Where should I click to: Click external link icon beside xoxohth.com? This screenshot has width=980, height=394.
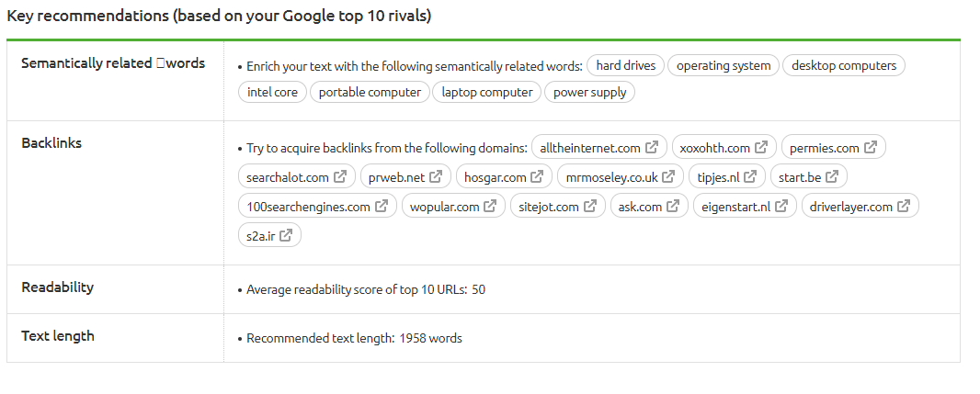[x=760, y=147]
